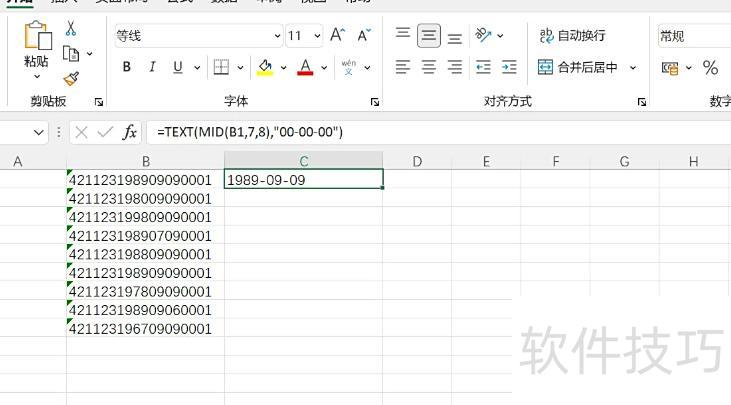Open font settings dialog launcher
This screenshot has width=731, height=405.
click(x=374, y=102)
